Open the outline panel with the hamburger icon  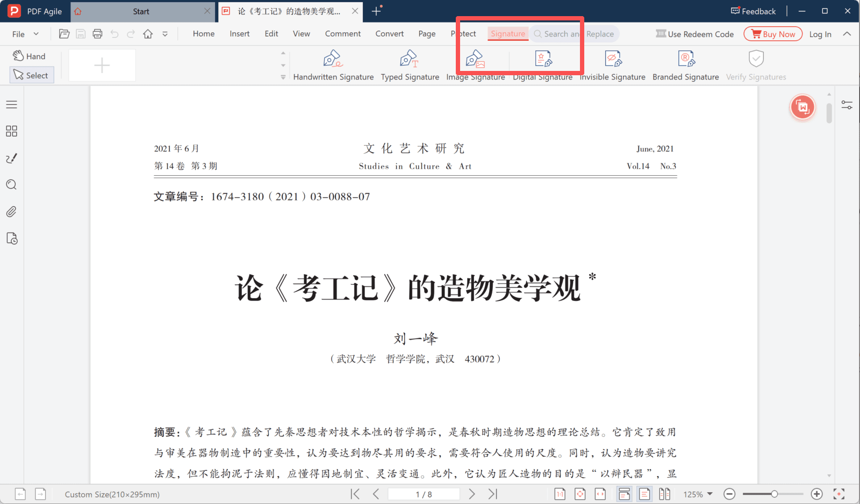coord(11,104)
